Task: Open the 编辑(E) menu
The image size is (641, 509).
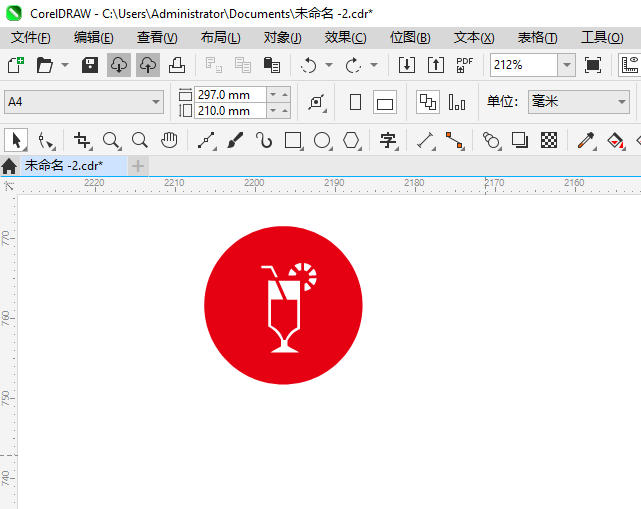Action: pyautogui.click(x=94, y=38)
